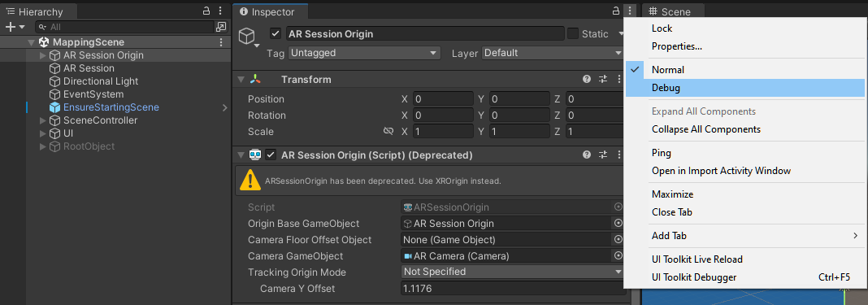The height and width of the screenshot is (305, 868).
Task: Select UI Toolkit Debugger
Action: pos(745,277)
